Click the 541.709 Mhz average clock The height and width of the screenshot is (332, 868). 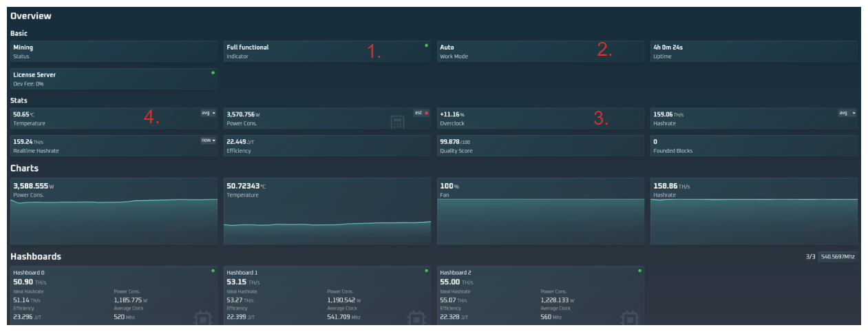342,318
